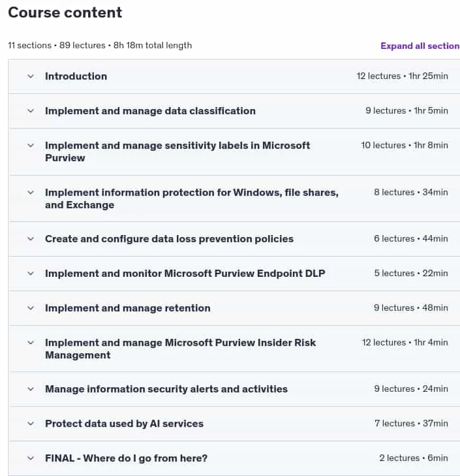Open Protect data used by AI services
Viewport: 460px width, 476px height.
click(x=124, y=424)
